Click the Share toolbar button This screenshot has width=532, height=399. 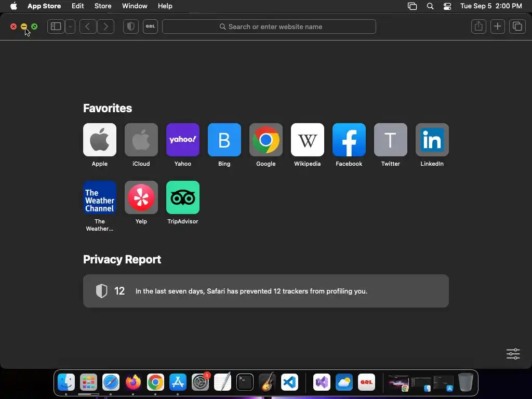pyautogui.click(x=478, y=26)
